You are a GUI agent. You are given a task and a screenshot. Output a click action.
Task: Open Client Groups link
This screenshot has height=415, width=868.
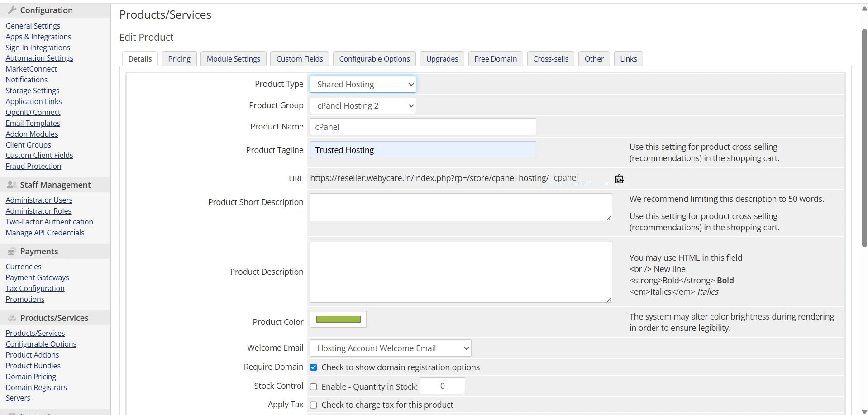click(x=29, y=145)
